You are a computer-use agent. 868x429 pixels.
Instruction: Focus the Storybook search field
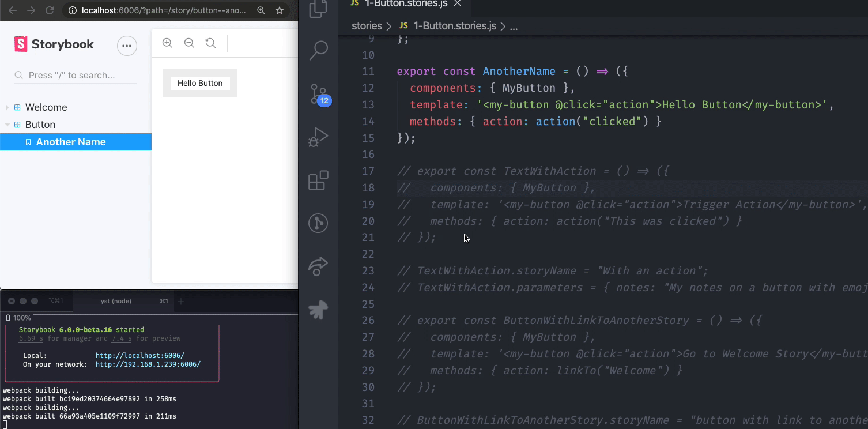click(76, 76)
